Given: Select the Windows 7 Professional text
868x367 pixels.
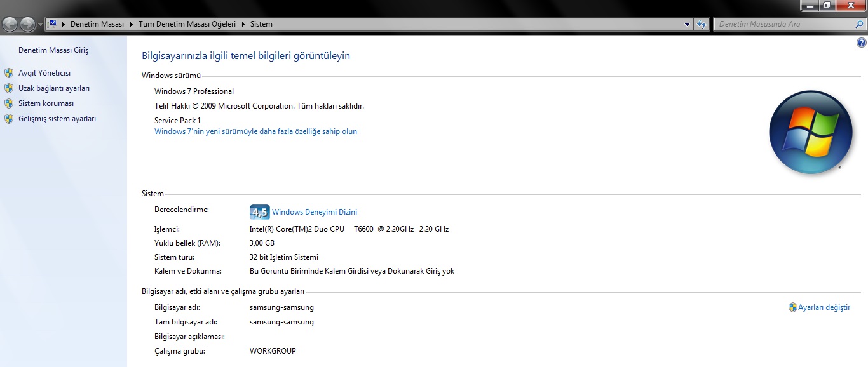Looking at the screenshot, I should pyautogui.click(x=194, y=91).
